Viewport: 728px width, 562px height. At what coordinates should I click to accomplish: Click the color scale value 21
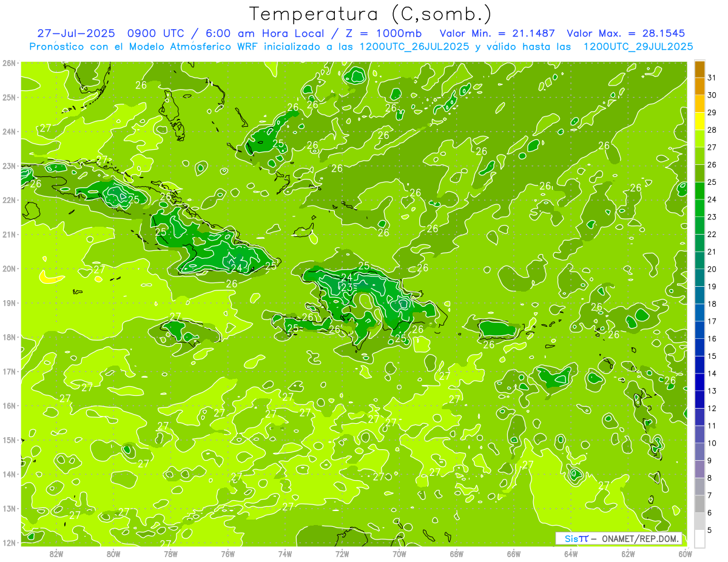(x=712, y=252)
